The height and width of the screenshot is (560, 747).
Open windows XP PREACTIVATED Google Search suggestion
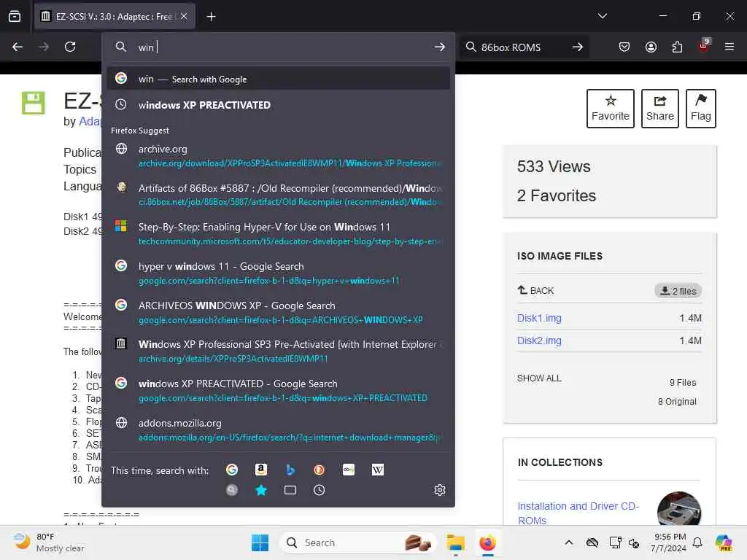pos(278,390)
